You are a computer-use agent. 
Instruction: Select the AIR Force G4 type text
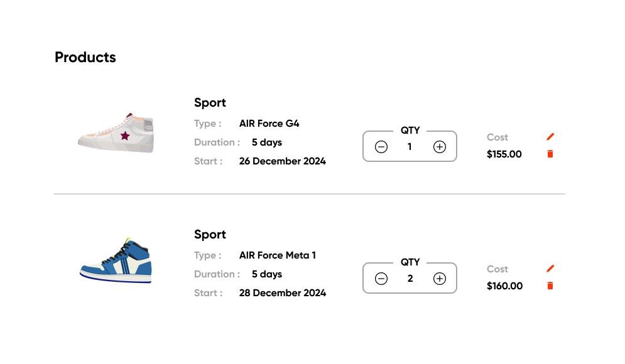[269, 124]
